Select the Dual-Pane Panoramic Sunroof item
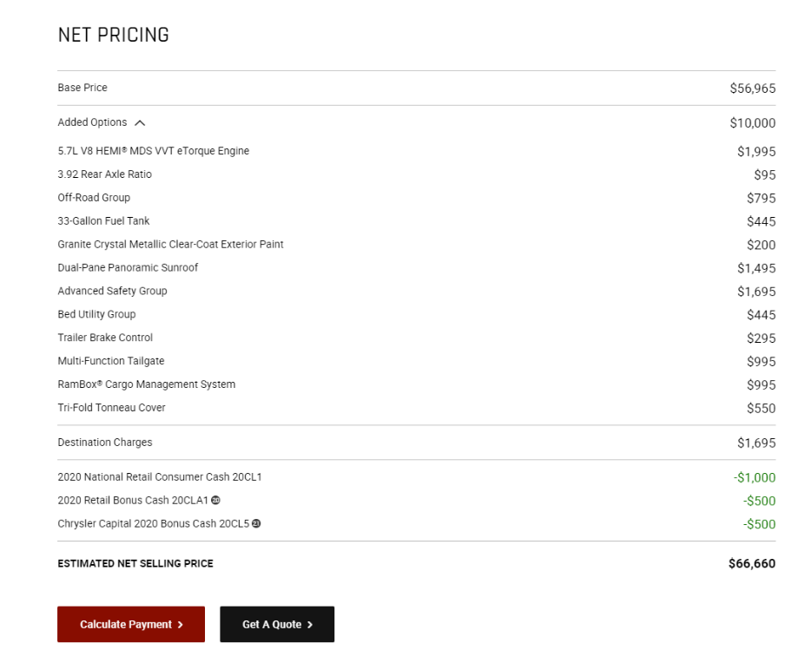 point(128,267)
